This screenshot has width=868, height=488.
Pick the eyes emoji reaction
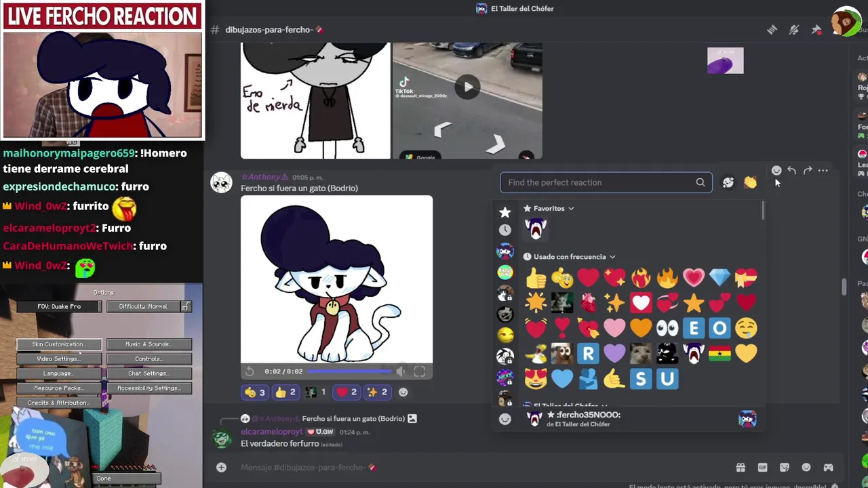coord(667,329)
